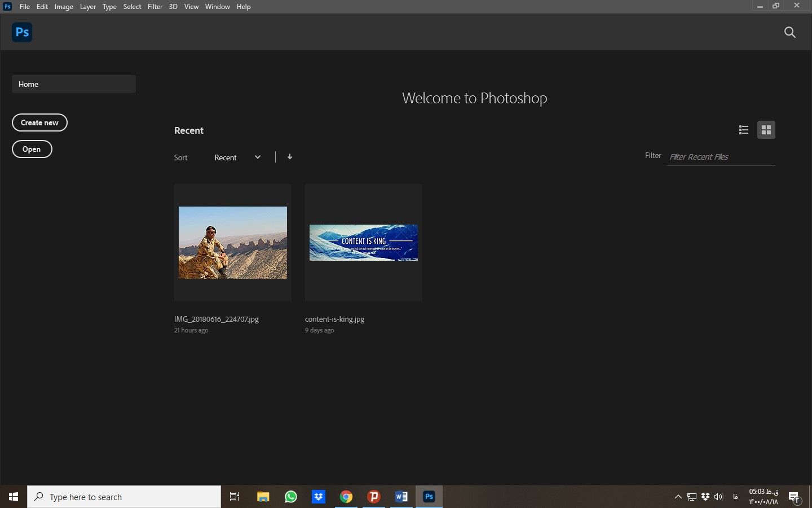Click the taskbar search box
The image size is (812, 508).
click(x=124, y=497)
